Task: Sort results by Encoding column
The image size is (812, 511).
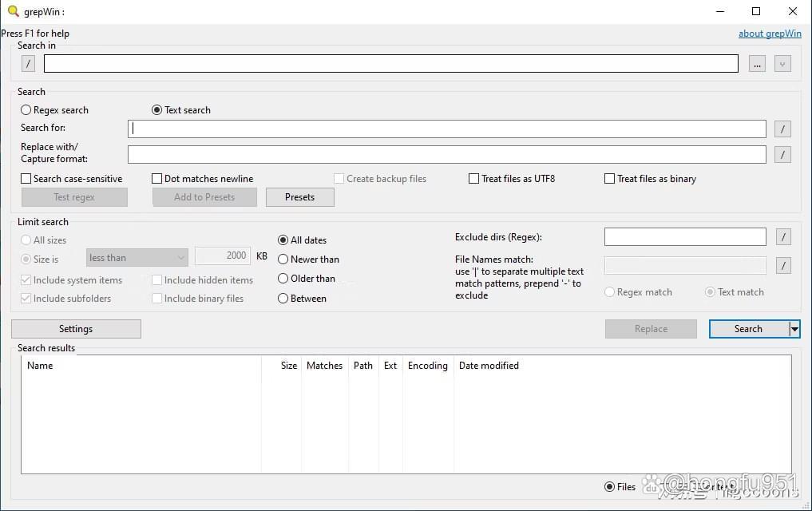Action: (x=428, y=366)
